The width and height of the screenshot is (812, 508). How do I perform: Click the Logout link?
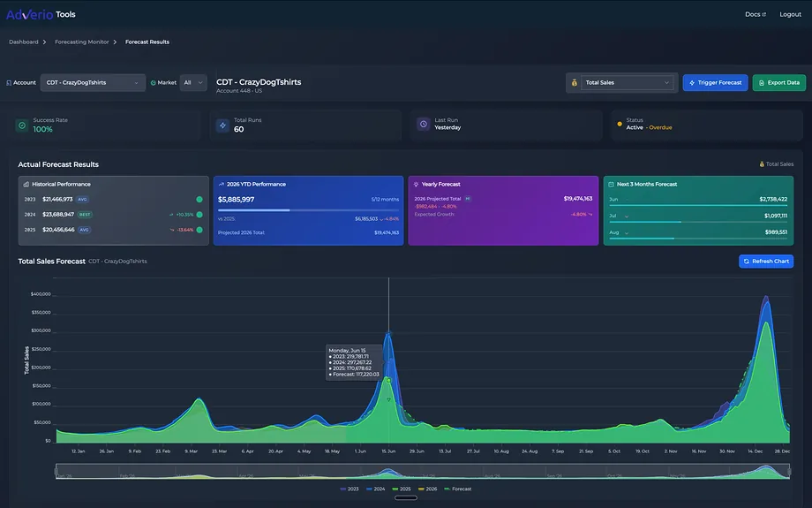click(x=790, y=14)
